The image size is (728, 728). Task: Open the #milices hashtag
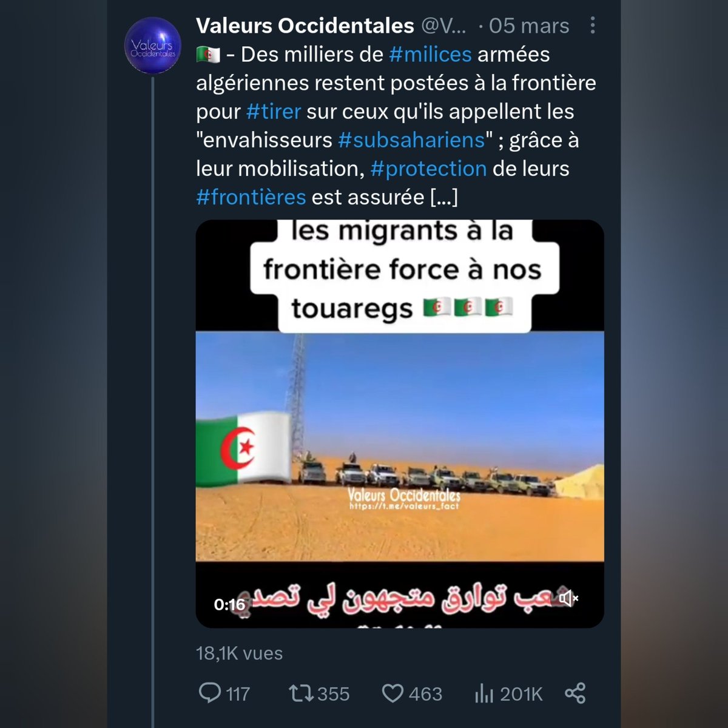click(x=430, y=54)
